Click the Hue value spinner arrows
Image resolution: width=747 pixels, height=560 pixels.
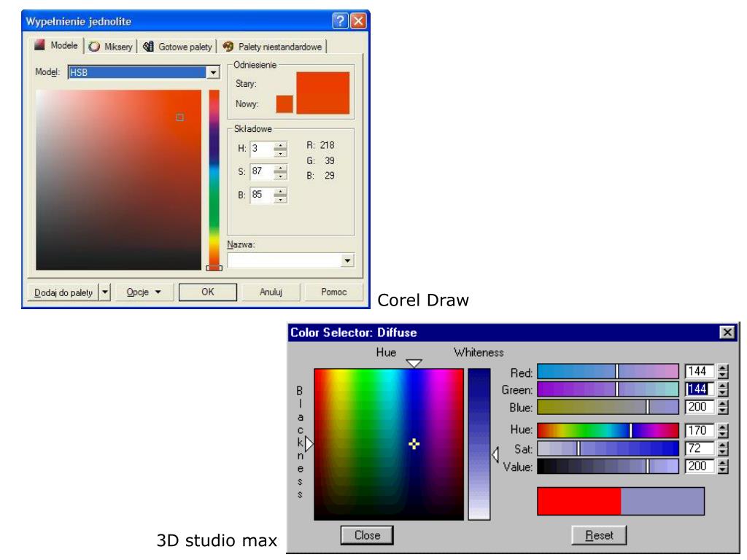point(723,430)
